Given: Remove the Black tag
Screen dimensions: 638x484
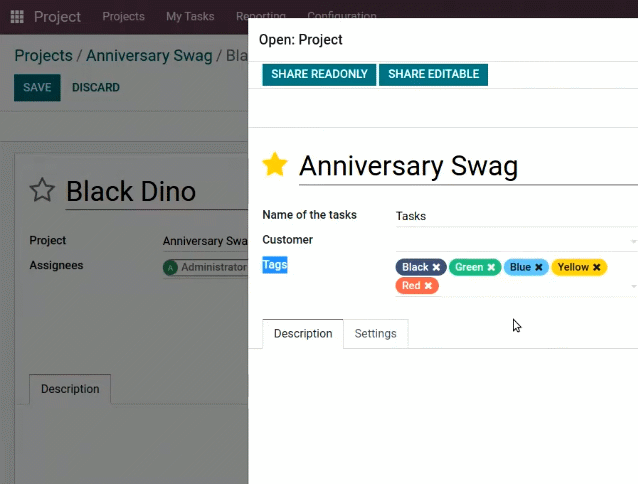Looking at the screenshot, I should 437,268.
